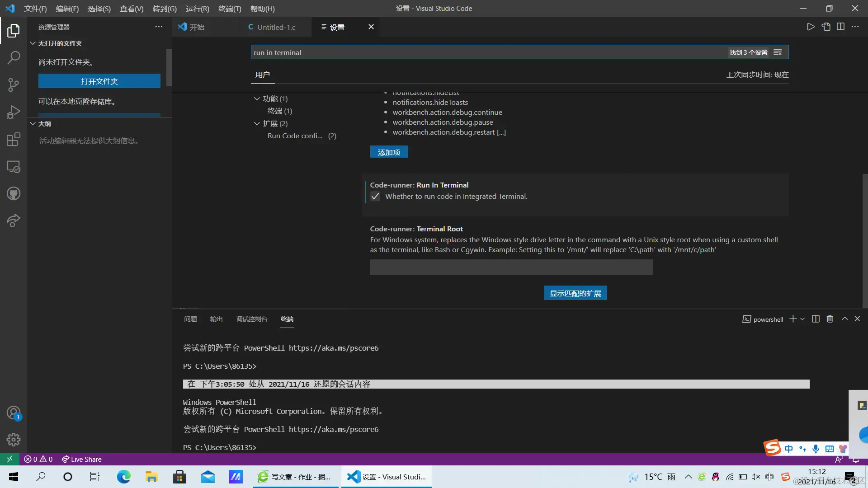
Task: Open the Search view in activity bar
Action: 14,57
